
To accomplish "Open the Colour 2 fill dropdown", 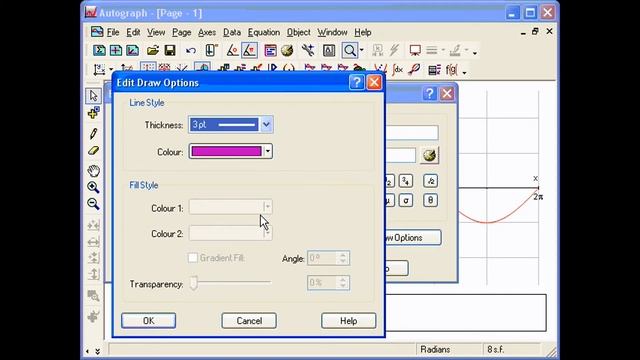I will 267,233.
